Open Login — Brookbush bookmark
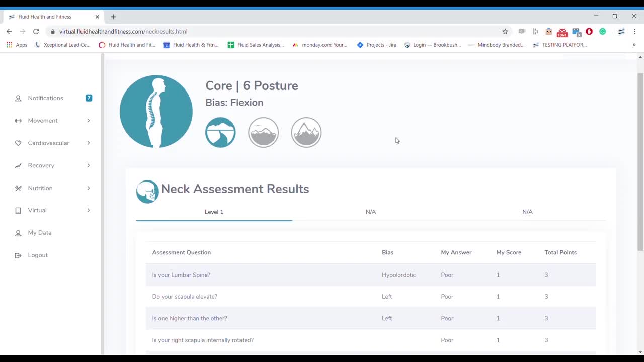644x362 pixels. [x=432, y=45]
